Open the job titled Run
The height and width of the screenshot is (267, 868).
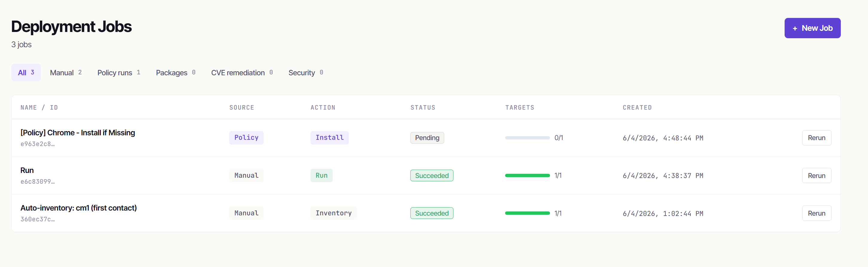click(27, 170)
